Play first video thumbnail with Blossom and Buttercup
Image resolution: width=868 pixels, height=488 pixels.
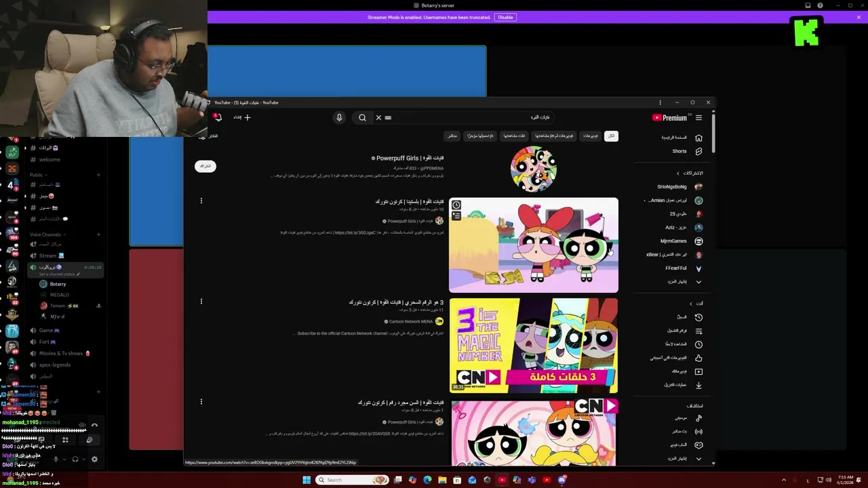[534, 245]
